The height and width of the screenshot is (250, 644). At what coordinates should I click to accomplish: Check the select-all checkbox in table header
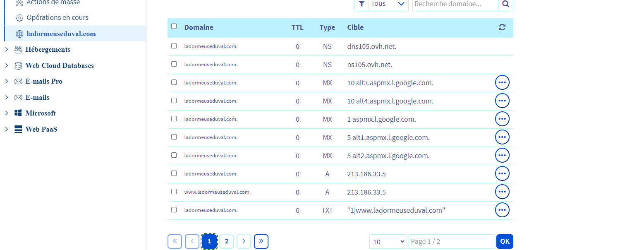coord(174,26)
